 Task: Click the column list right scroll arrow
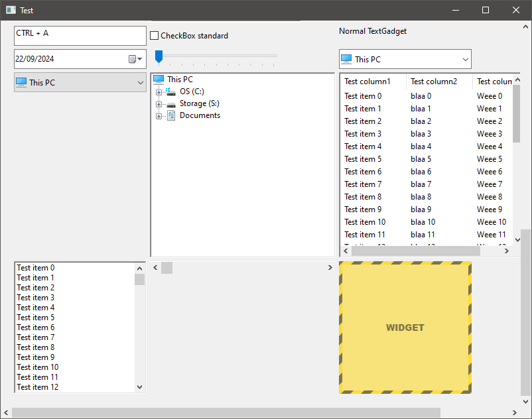(x=507, y=251)
